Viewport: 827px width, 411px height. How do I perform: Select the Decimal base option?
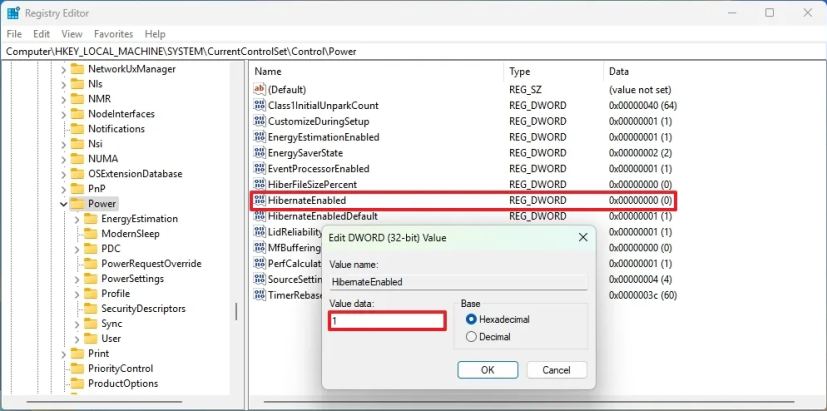pos(472,337)
